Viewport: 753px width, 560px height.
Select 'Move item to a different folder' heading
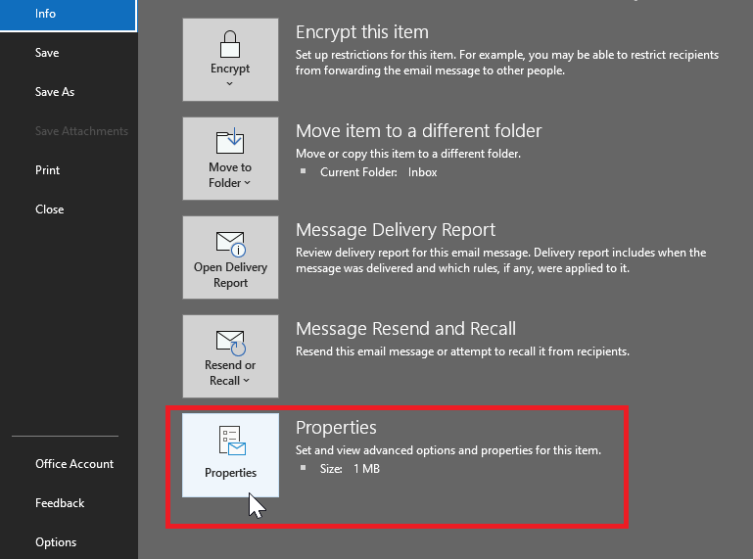[x=419, y=131]
